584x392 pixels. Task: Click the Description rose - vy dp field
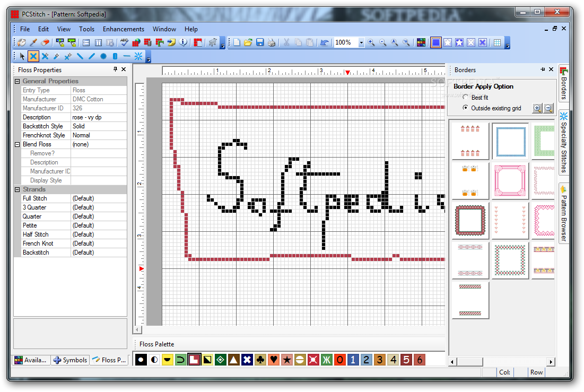coord(99,117)
